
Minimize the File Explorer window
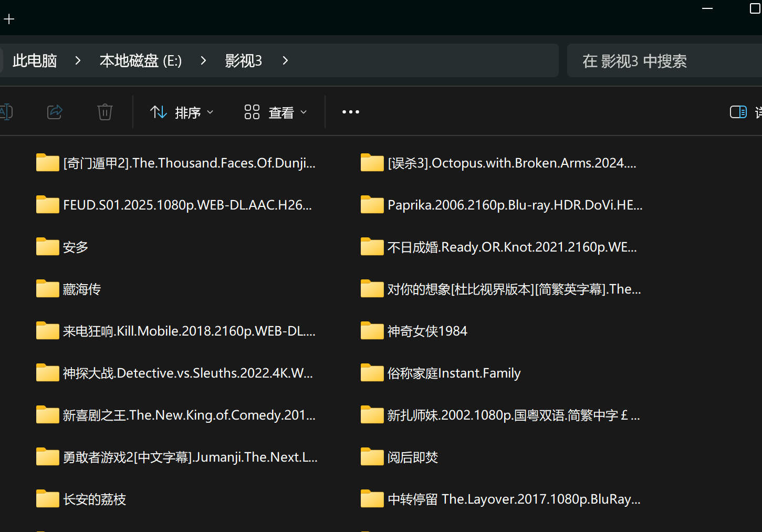(x=707, y=8)
